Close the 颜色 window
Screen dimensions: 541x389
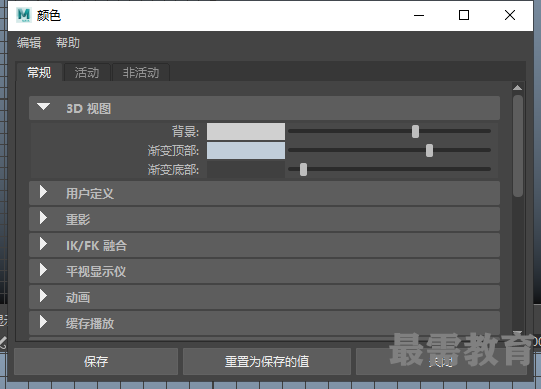click(510, 15)
